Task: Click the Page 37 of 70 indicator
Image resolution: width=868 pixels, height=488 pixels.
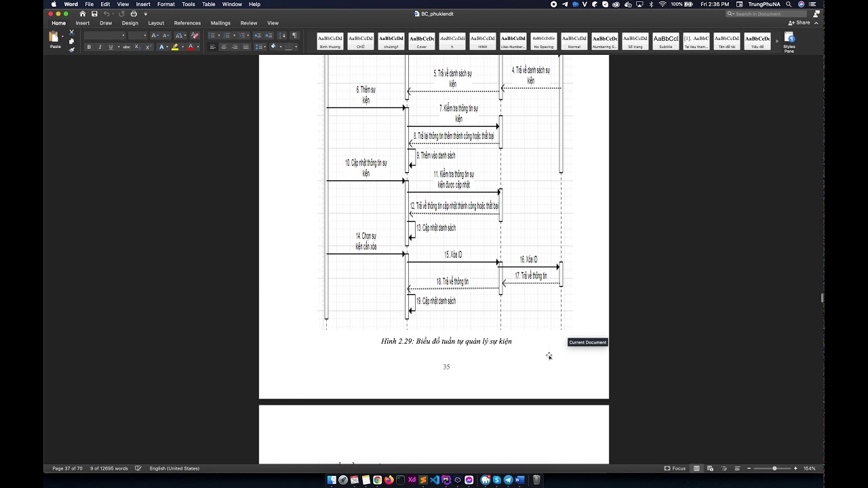Action: [67, 468]
